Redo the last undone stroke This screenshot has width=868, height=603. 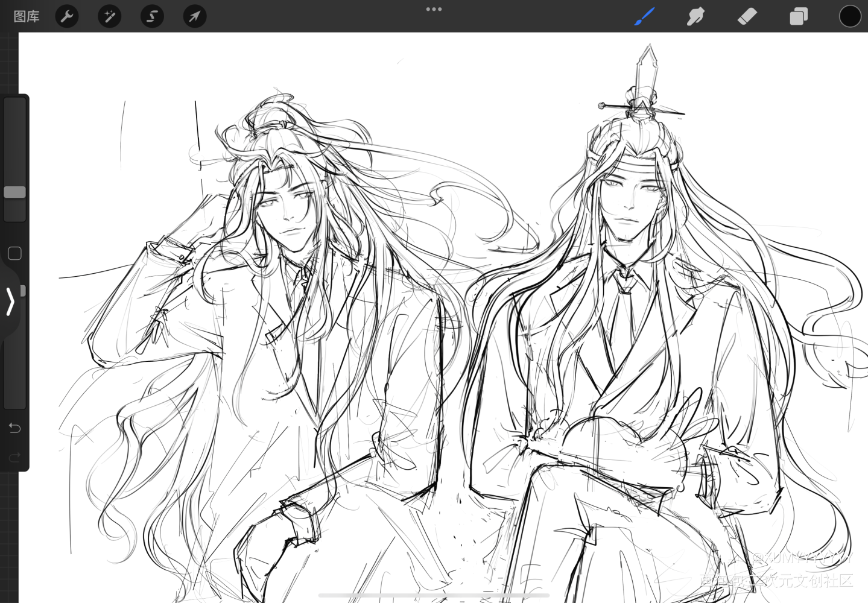point(14,458)
